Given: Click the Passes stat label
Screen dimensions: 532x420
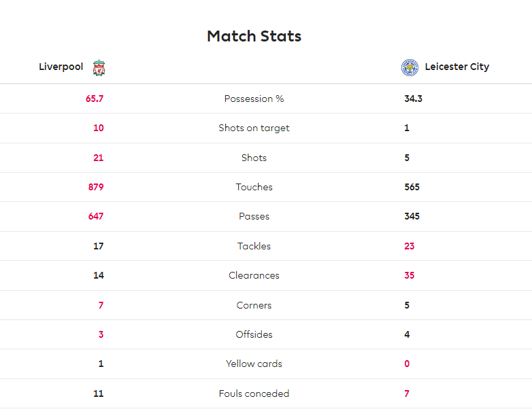Looking at the screenshot, I should (x=254, y=216).
